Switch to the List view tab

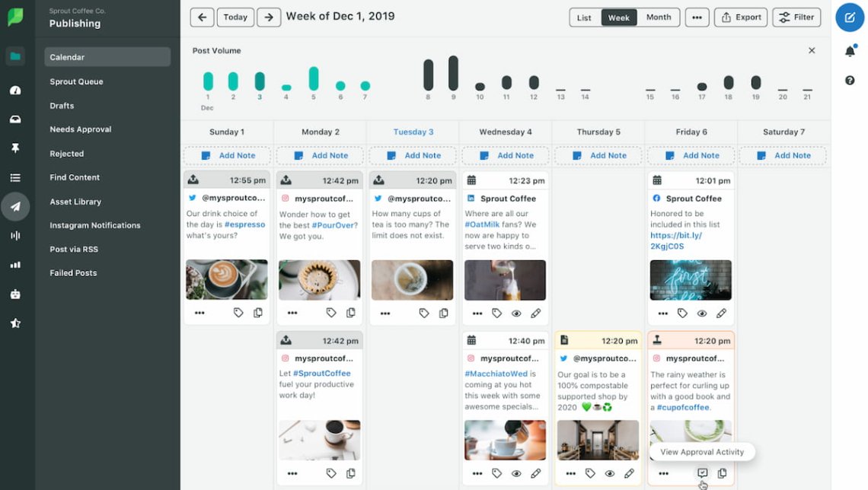point(585,17)
